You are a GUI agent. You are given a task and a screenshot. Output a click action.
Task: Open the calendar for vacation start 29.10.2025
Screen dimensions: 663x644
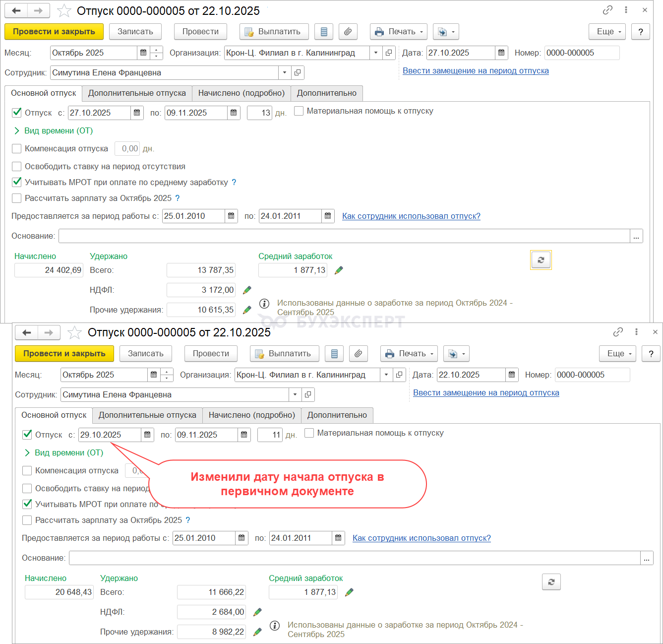click(148, 435)
